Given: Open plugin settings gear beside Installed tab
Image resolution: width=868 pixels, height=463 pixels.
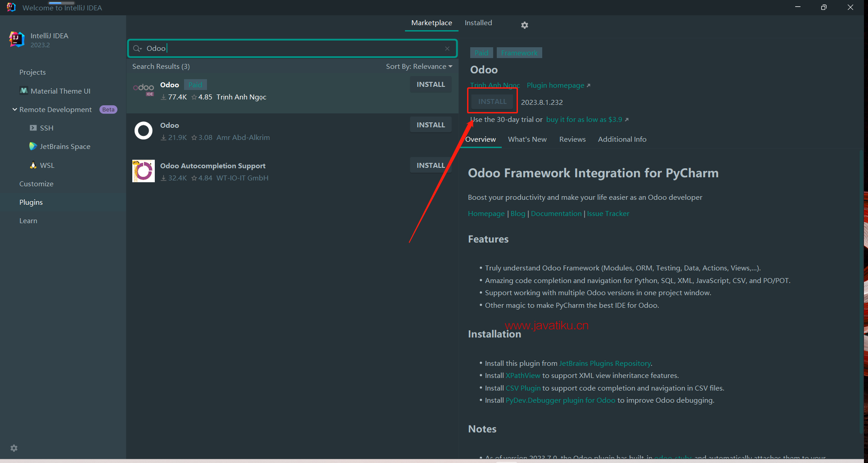Looking at the screenshot, I should (524, 25).
